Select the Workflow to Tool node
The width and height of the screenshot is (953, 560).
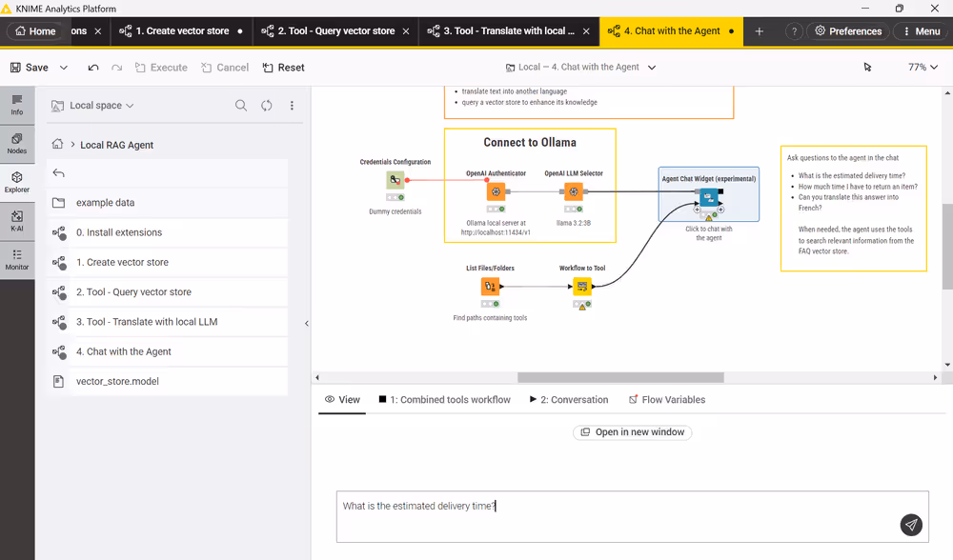pyautogui.click(x=581, y=286)
